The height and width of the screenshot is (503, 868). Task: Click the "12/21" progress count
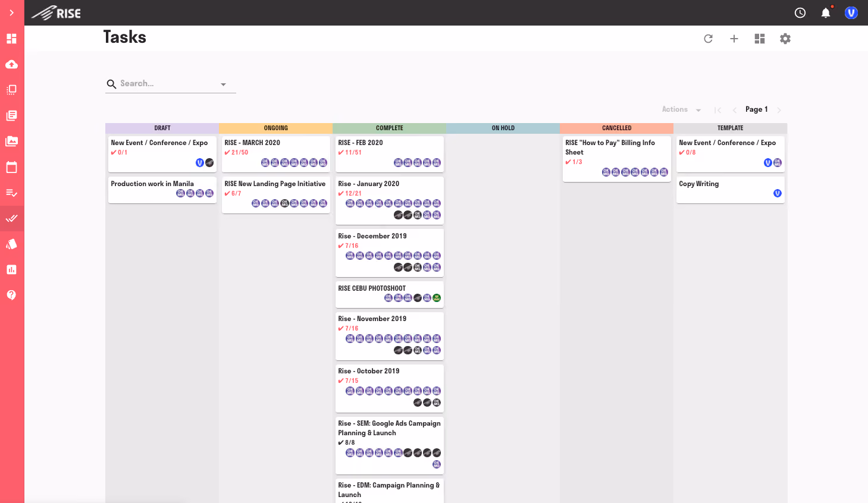coord(353,194)
